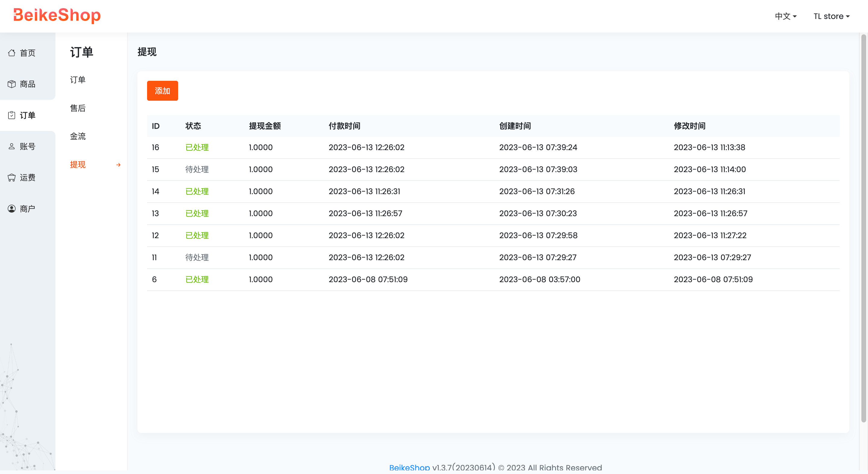
Task: Click modified time 2023-06-13 11:27:22
Action: 710,235
